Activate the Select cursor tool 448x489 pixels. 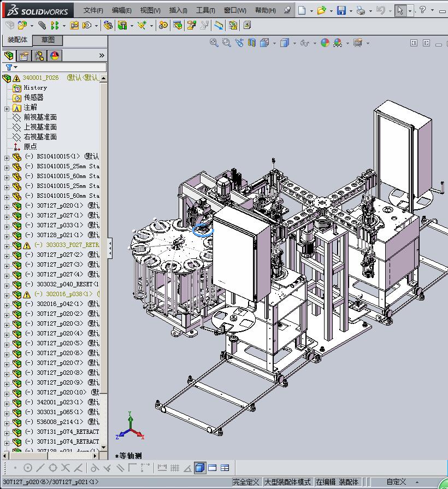(400, 10)
